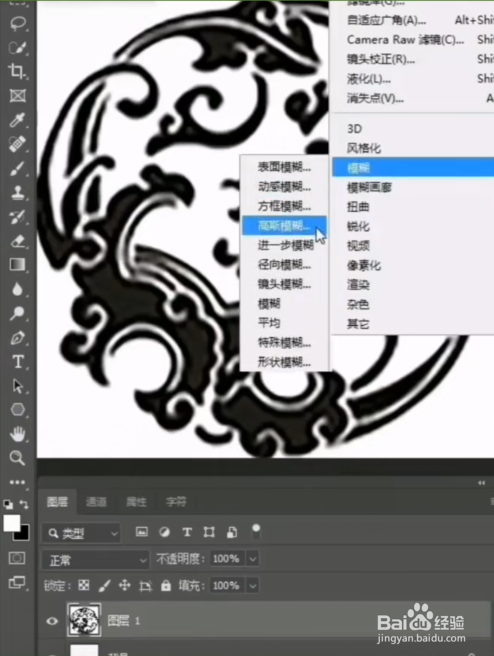This screenshot has width=494, height=656.
Task: Click the background color swatch
Action: [x=23, y=534]
